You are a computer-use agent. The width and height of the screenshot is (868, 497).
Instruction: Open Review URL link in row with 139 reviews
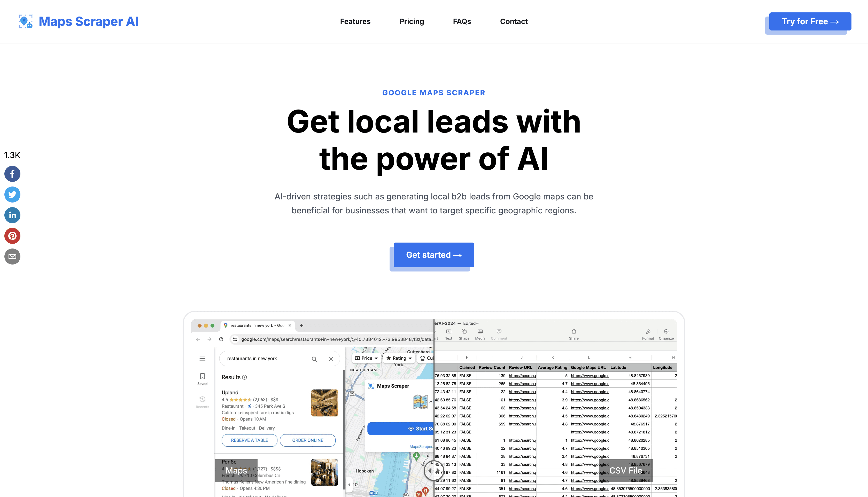[x=522, y=376]
